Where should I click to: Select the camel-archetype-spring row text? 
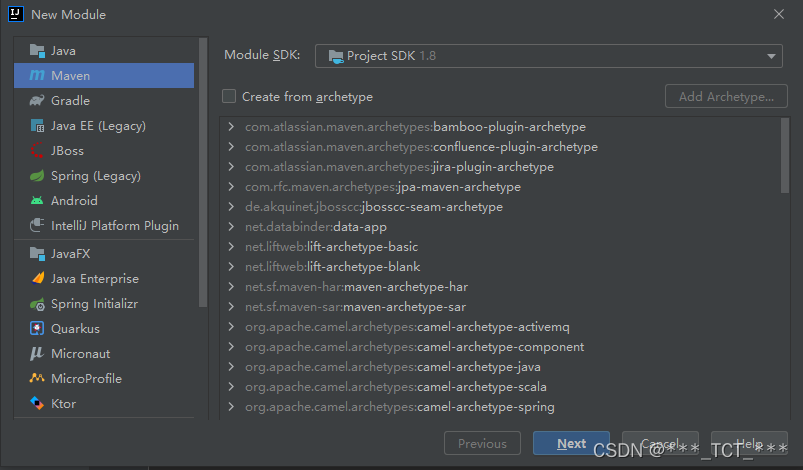400,407
